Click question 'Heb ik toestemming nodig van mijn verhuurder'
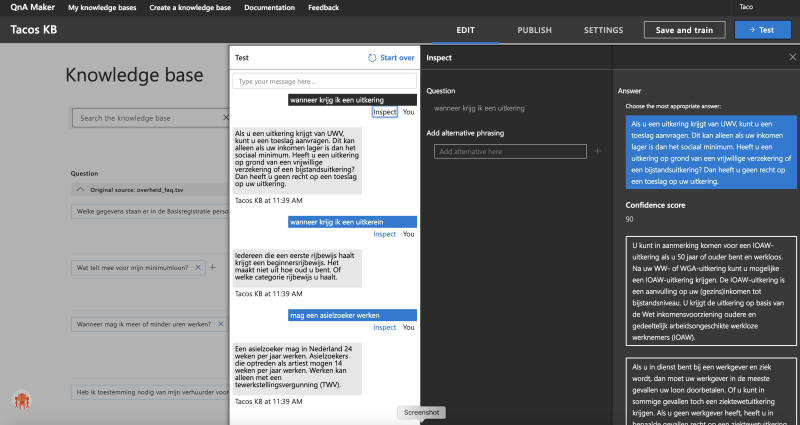This screenshot has width=800, height=425. click(152, 392)
